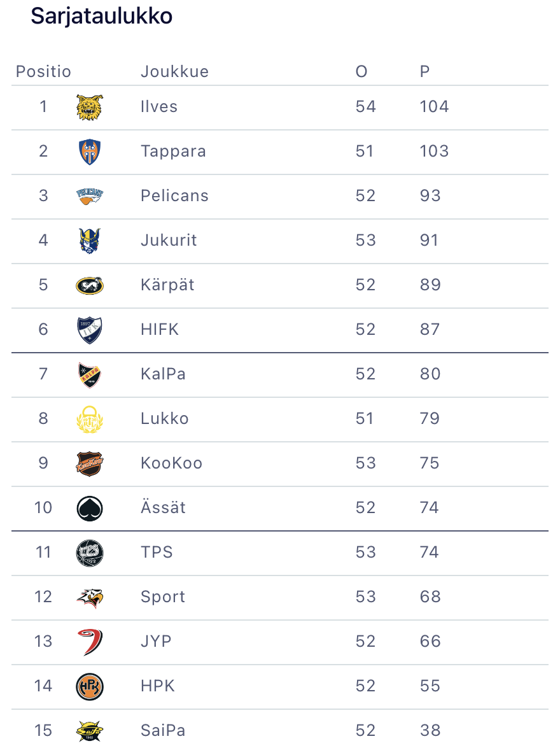Click the SaiPa team logo
Viewport: 560px width, 755px height.
(x=89, y=731)
